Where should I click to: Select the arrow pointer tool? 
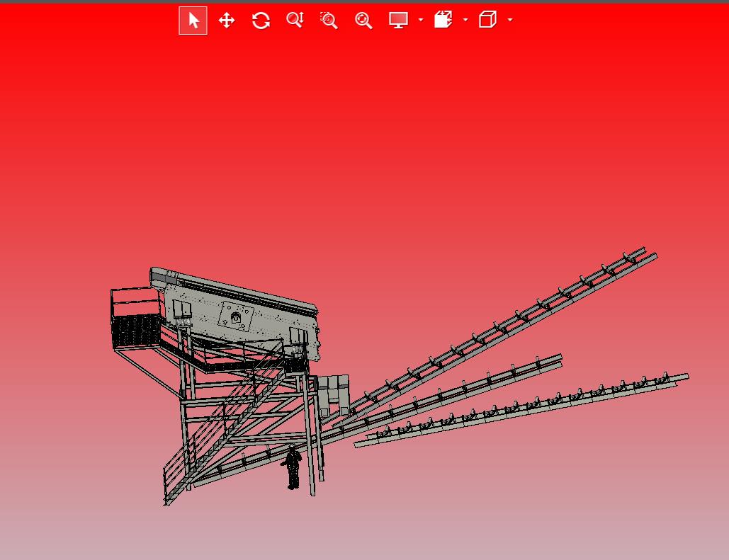pyautogui.click(x=193, y=21)
